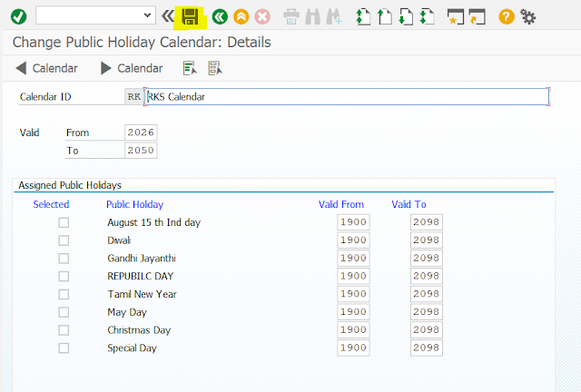This screenshot has height=392, width=581.
Task: Tick the checkbox for Diwali
Action: click(x=64, y=240)
